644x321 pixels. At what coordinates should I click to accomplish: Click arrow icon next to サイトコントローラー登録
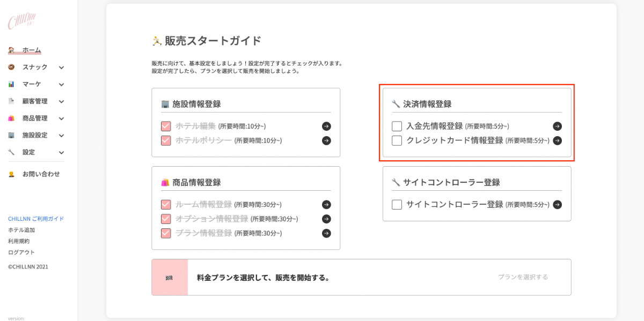pyautogui.click(x=557, y=204)
